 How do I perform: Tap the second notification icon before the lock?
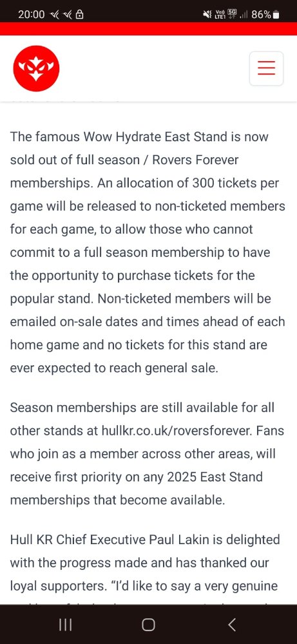point(66,15)
